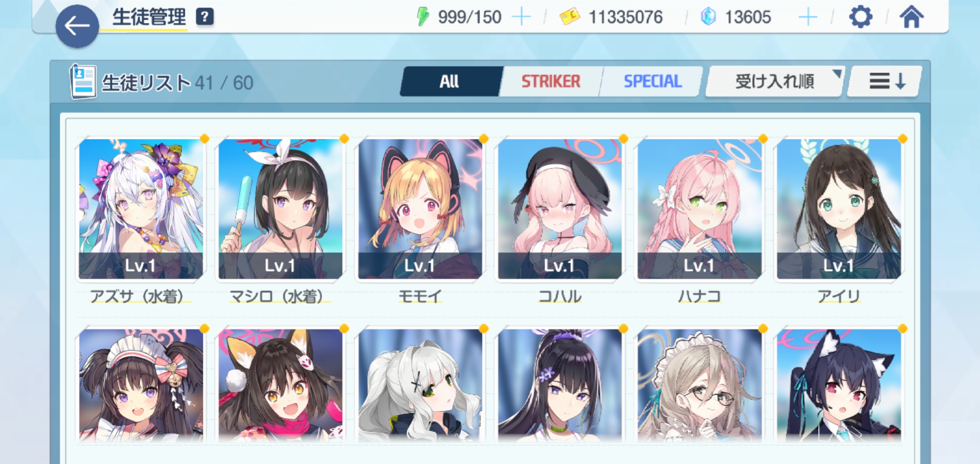Return to home via house icon

tap(911, 17)
